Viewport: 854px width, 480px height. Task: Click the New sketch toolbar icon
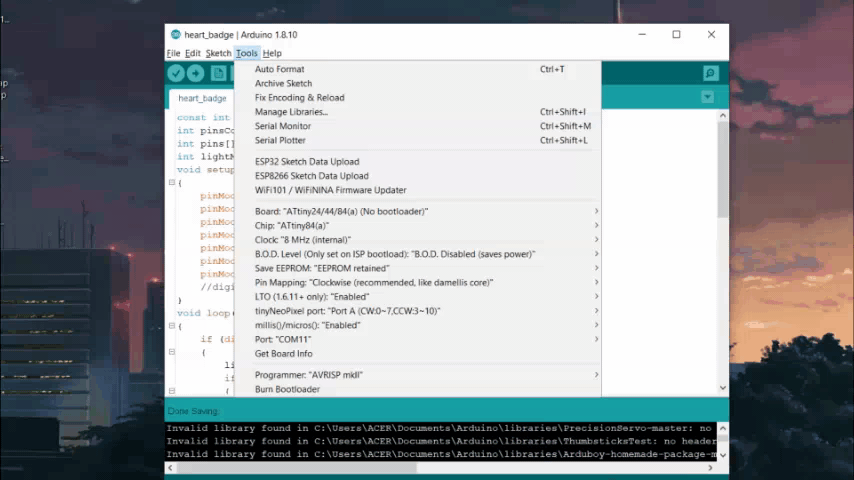pos(218,73)
